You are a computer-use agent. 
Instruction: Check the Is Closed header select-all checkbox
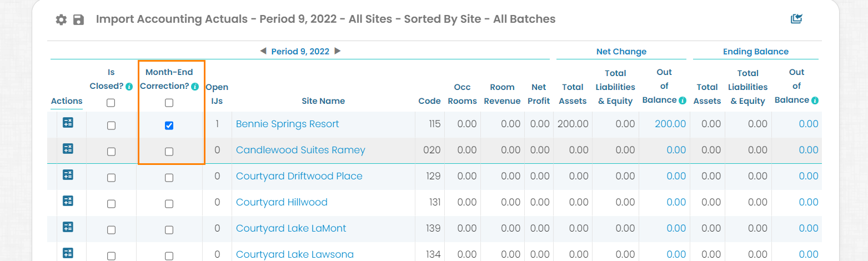[111, 103]
